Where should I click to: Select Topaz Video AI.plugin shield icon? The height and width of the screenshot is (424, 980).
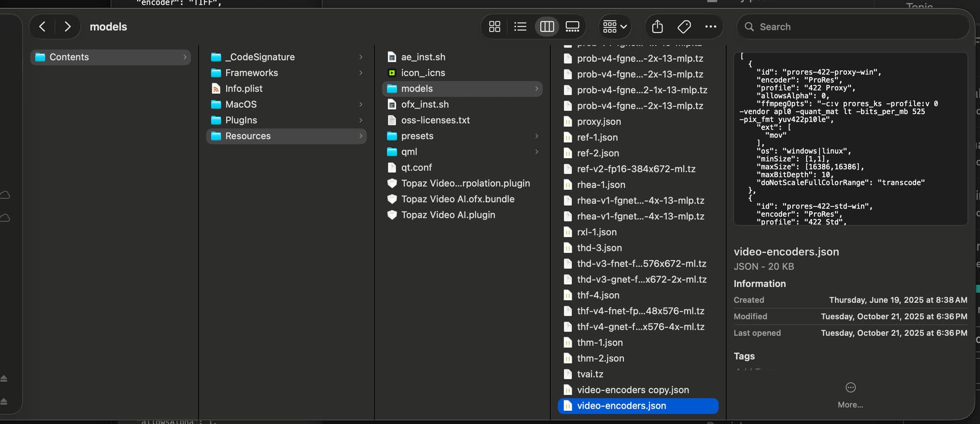391,215
